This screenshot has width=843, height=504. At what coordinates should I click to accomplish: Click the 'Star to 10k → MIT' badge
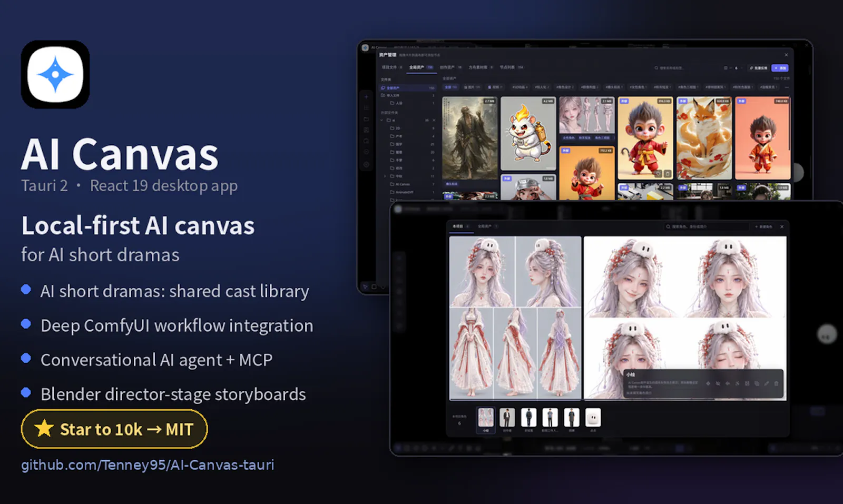(x=114, y=429)
